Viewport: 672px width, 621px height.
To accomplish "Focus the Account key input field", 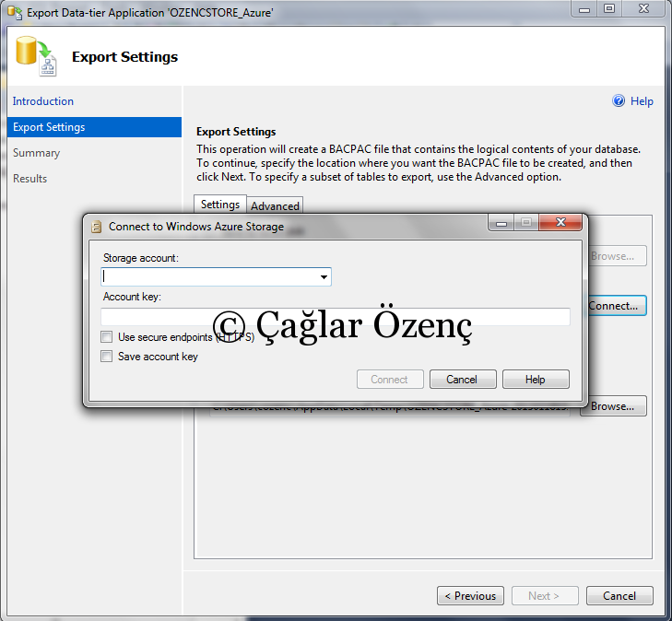I will 336,317.
